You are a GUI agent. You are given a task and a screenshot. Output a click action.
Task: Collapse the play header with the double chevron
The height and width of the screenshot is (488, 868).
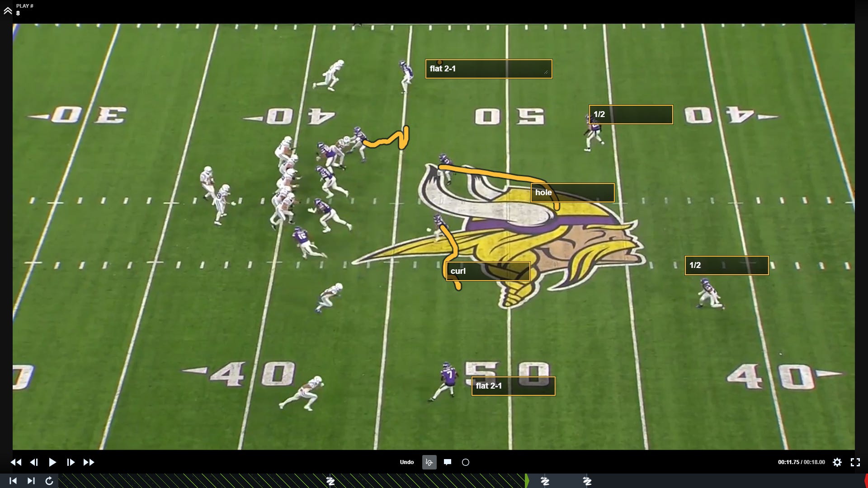tap(8, 11)
